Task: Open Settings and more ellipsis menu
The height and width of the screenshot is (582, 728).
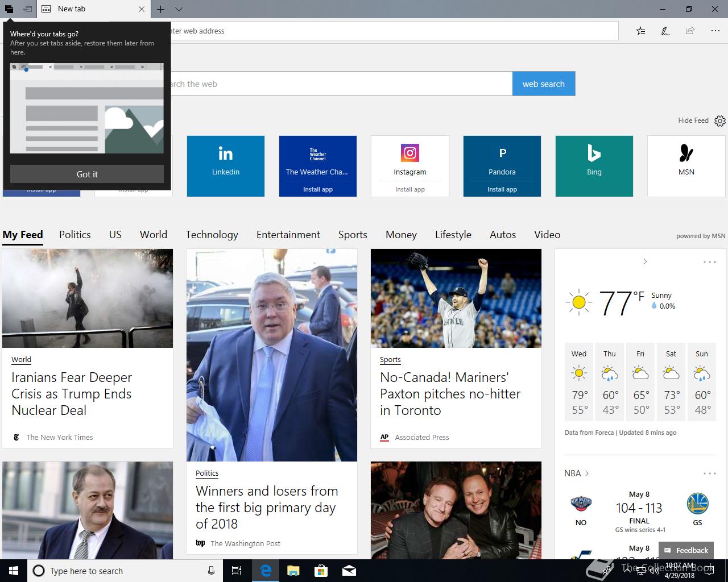Action: 715,31
